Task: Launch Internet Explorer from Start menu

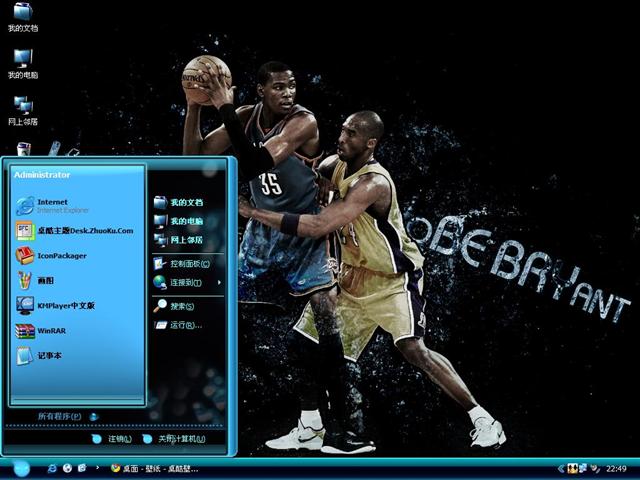Action: (53, 206)
